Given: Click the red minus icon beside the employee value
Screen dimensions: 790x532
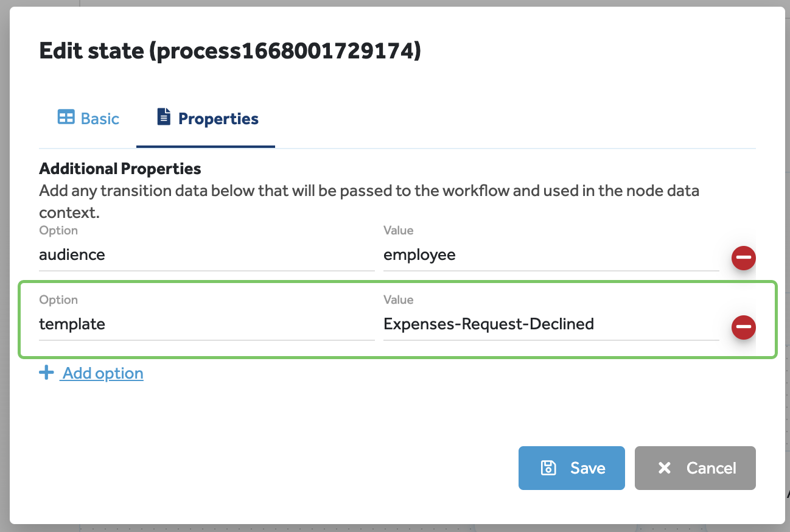Looking at the screenshot, I should pyautogui.click(x=743, y=258).
